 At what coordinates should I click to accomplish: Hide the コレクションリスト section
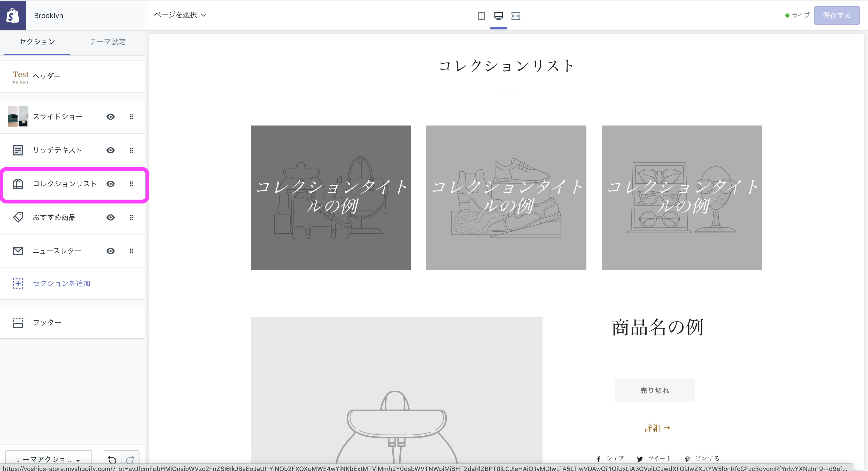pos(110,184)
